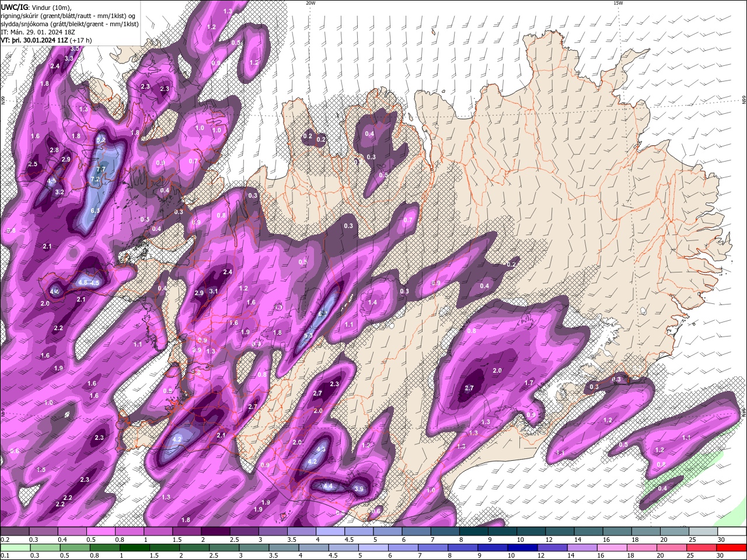Click the '3.3' precipitation value on the map

69,58
